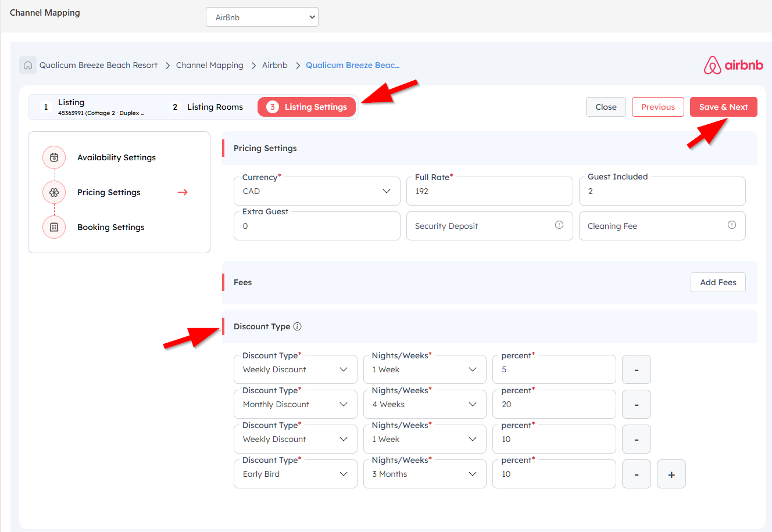The width and height of the screenshot is (772, 532).
Task: Click the home icon in breadcrumb
Action: click(x=28, y=65)
